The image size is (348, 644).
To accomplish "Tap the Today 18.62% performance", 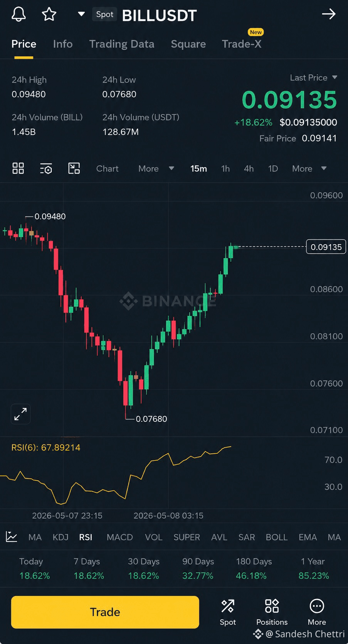I will pyautogui.click(x=35, y=576).
